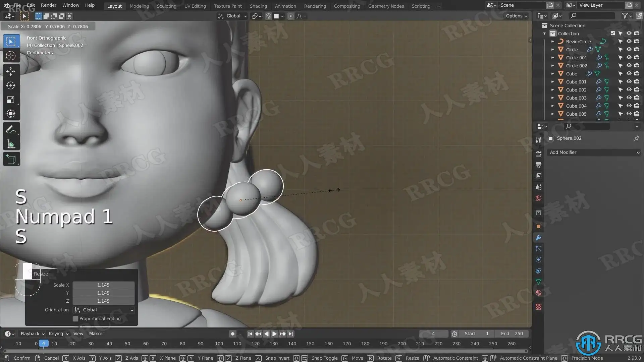Image resolution: width=644 pixels, height=362 pixels.
Task: Open the Render menu
Action: [49, 5]
